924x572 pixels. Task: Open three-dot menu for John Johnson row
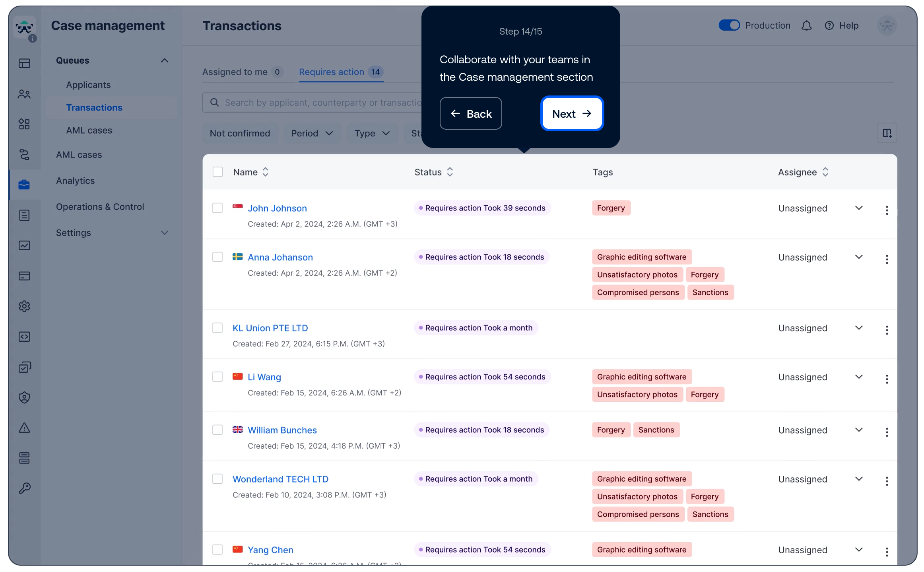click(x=887, y=210)
